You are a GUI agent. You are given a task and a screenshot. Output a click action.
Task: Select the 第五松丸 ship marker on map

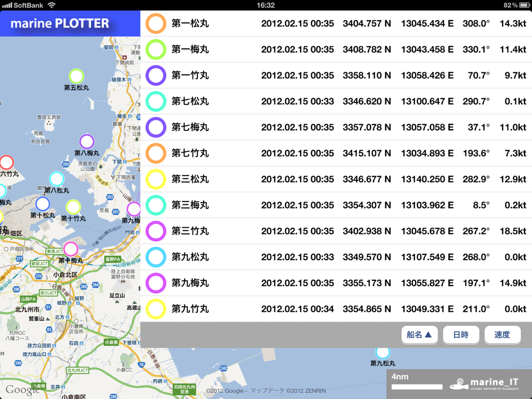coord(76,76)
